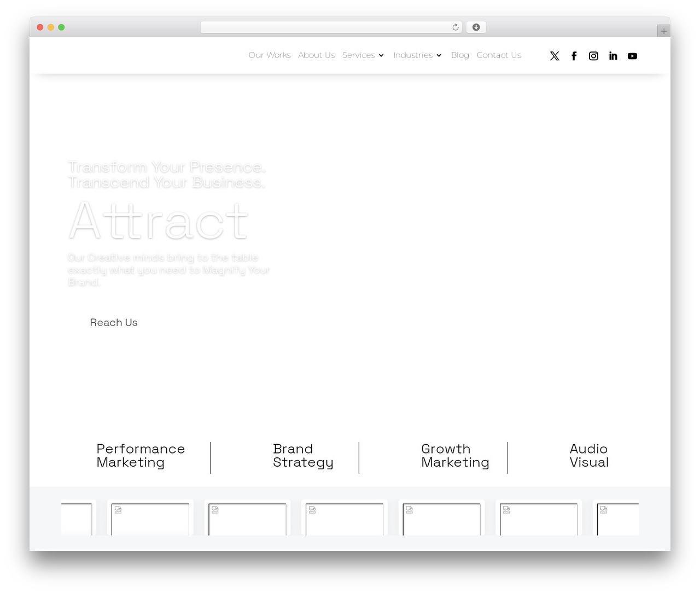Click the large Attract hero heading
The image size is (700, 593).
click(x=159, y=220)
